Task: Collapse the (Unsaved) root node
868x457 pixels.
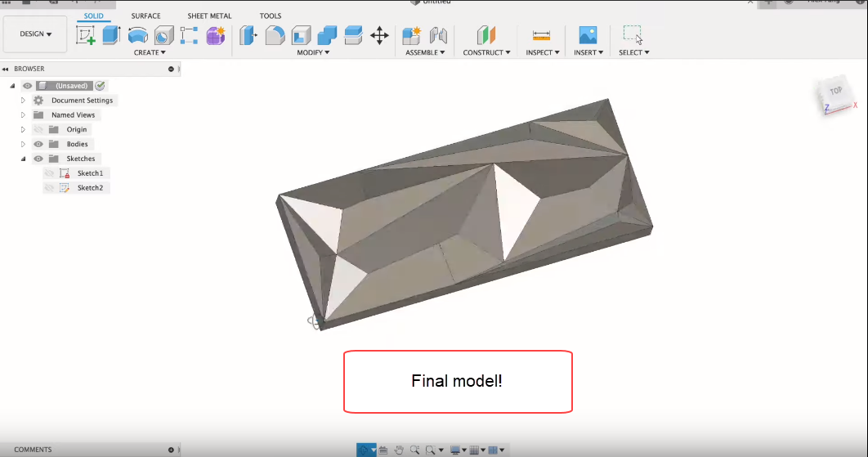Action: pyautogui.click(x=12, y=86)
